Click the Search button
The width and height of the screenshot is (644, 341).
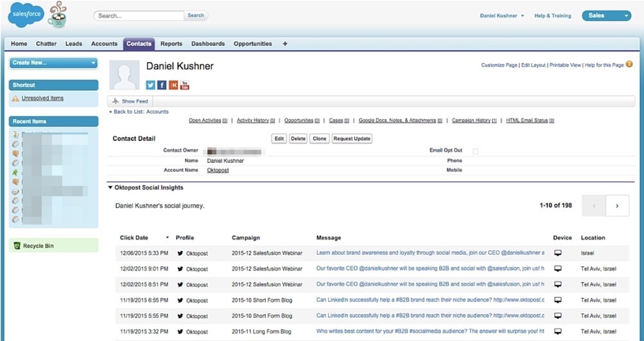point(196,15)
